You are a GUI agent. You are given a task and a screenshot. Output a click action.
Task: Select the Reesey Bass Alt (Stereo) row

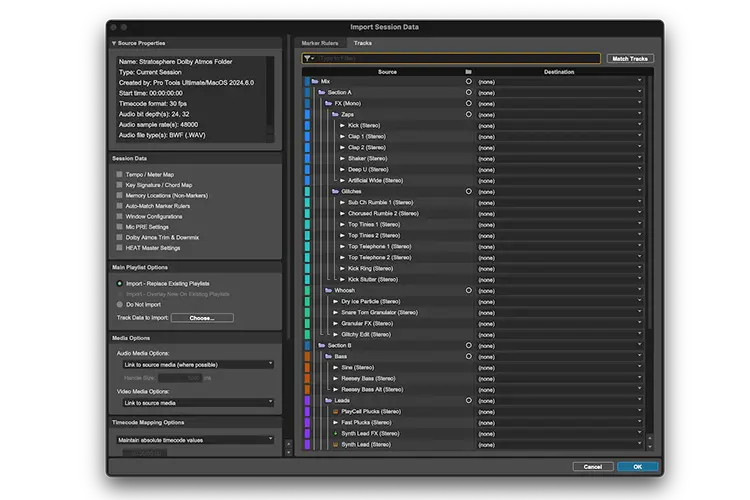[x=387, y=389]
